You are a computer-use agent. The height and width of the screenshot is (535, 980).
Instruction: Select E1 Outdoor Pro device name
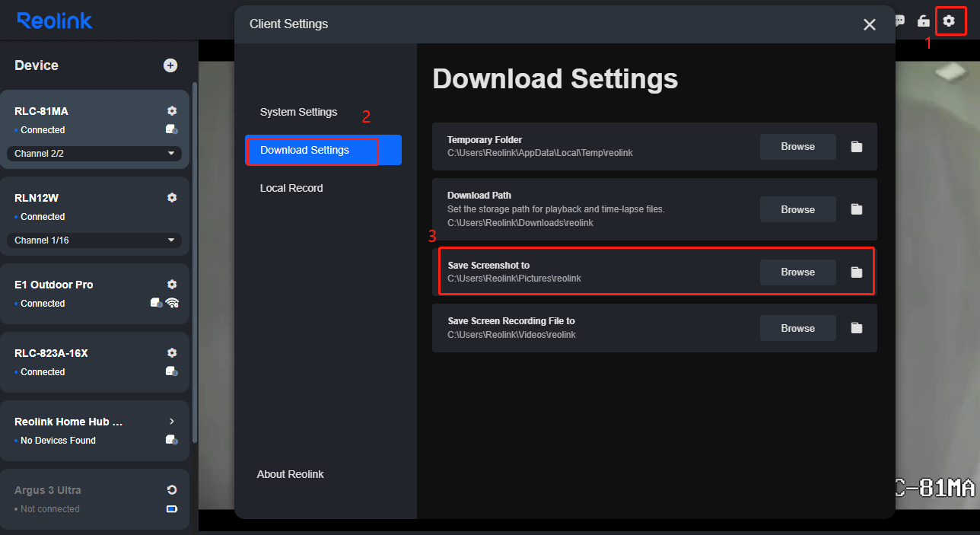tap(54, 285)
